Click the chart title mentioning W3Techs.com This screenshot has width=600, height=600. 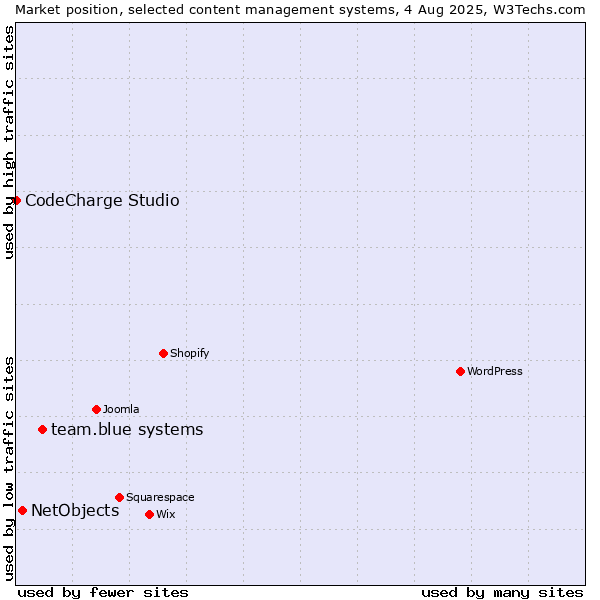click(300, 10)
